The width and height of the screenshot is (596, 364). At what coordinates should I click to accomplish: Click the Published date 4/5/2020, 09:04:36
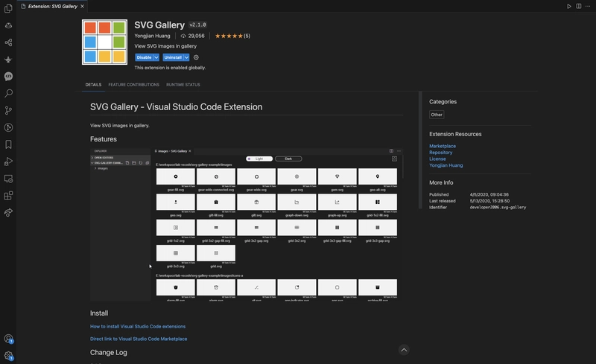pos(489,194)
